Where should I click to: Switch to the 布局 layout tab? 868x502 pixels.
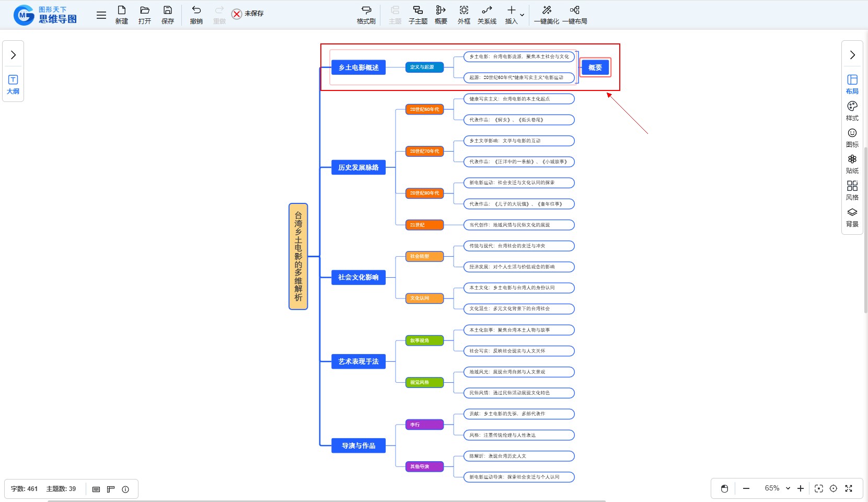point(852,84)
